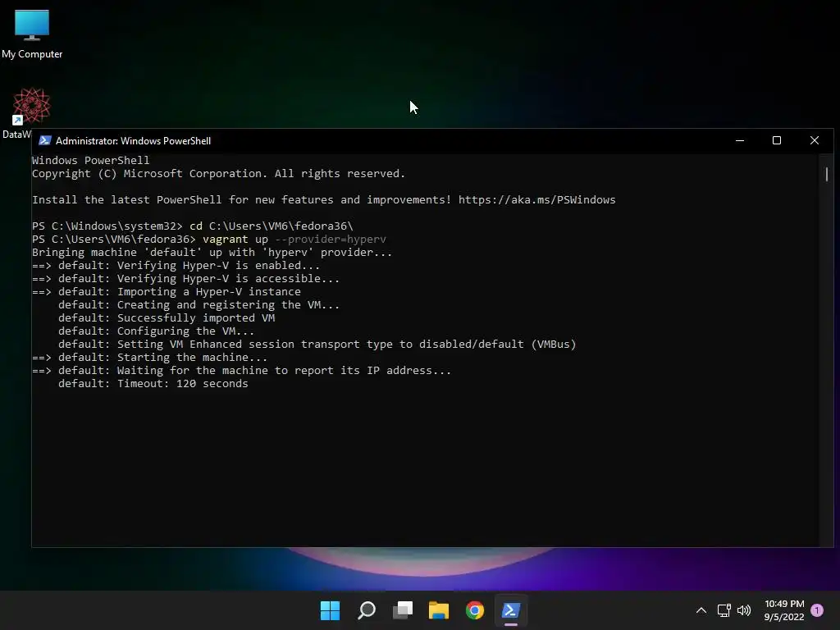Open the network status tray icon
Viewport: 840px width, 630px height.
[x=724, y=610]
